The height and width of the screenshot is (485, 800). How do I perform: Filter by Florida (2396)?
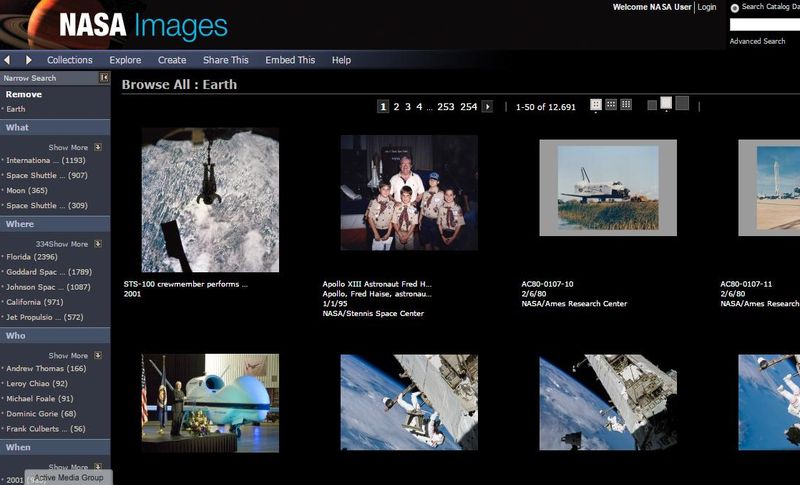(x=32, y=257)
